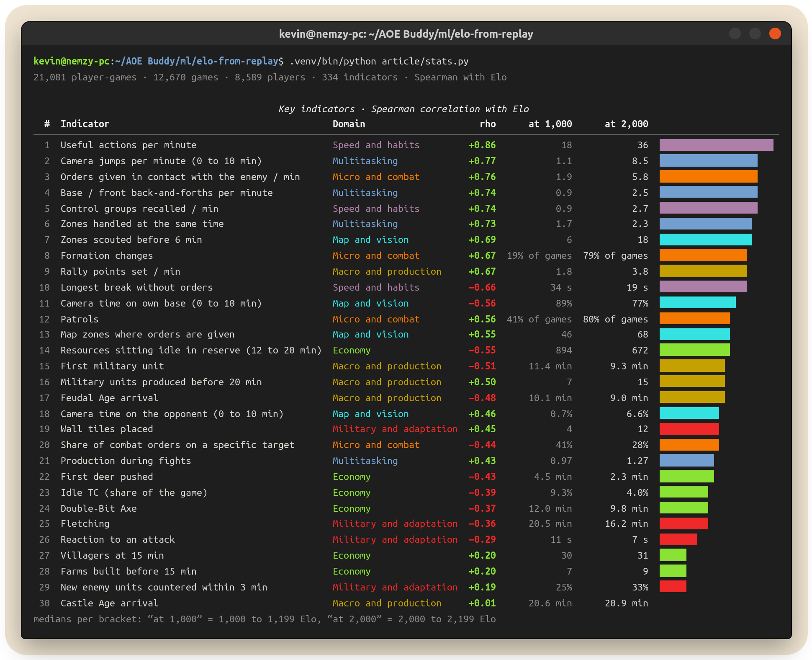The width and height of the screenshot is (812, 660).
Task: Click the green bar for Villagers at 15 min
Action: pyautogui.click(x=673, y=555)
